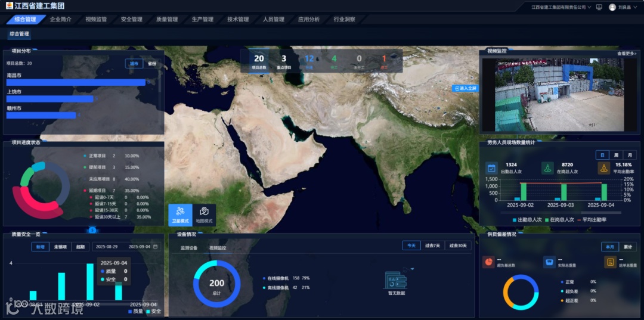
Task: Open the 生产管理 navigation tab
Action: point(203,19)
